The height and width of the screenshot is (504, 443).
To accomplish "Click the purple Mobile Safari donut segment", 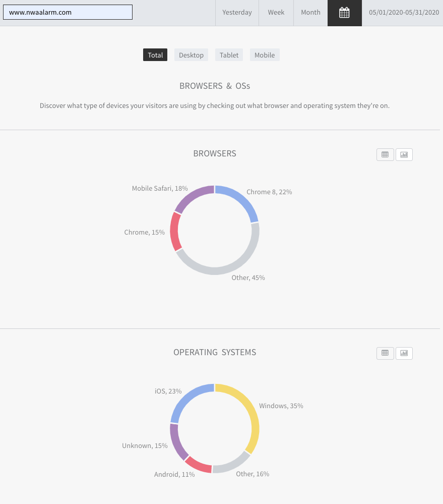I will (x=193, y=196).
